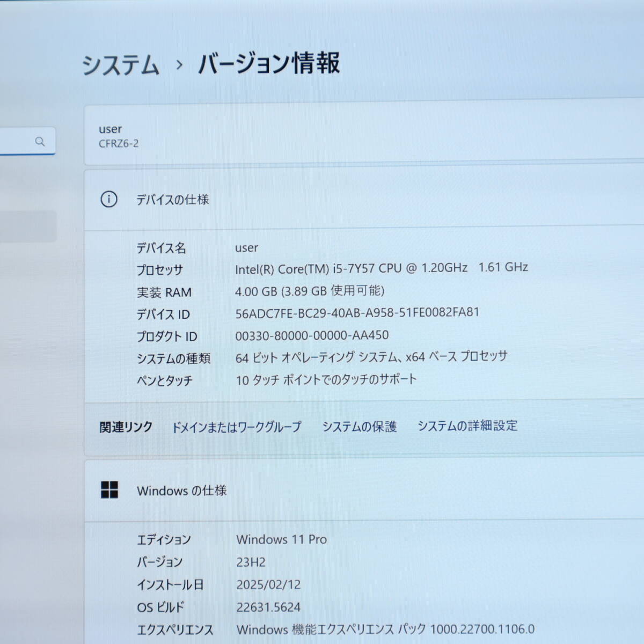The image size is (644, 644).
Task: Click the search magnifier icon
Action: point(40,142)
